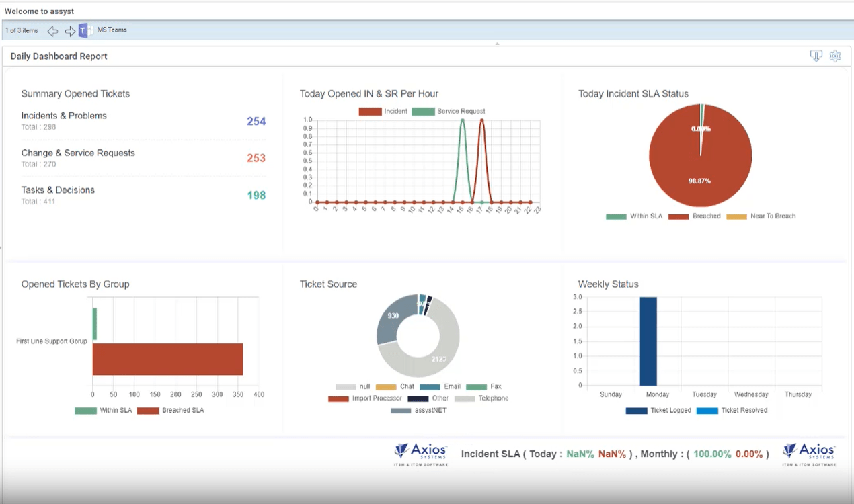The width and height of the screenshot is (854, 504).
Task: Click the right Axios Systems logo
Action: (809, 454)
